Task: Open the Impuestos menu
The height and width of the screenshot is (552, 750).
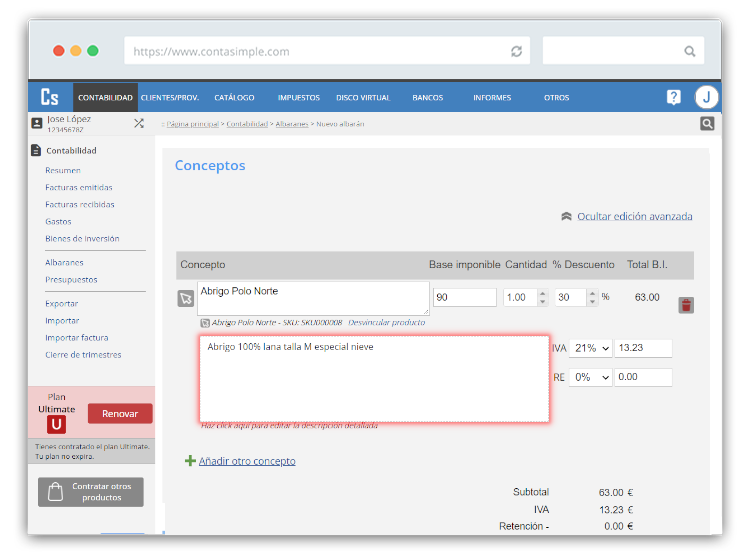Action: tap(299, 98)
